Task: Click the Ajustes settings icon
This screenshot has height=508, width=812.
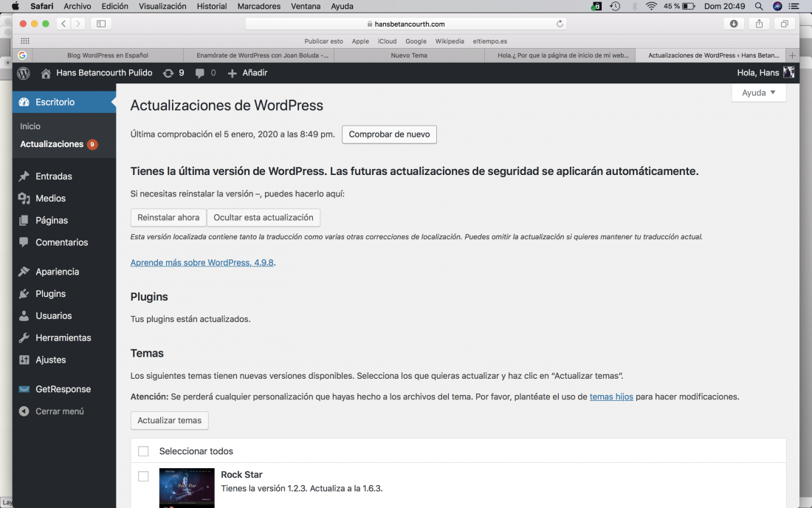Action: pos(24,360)
